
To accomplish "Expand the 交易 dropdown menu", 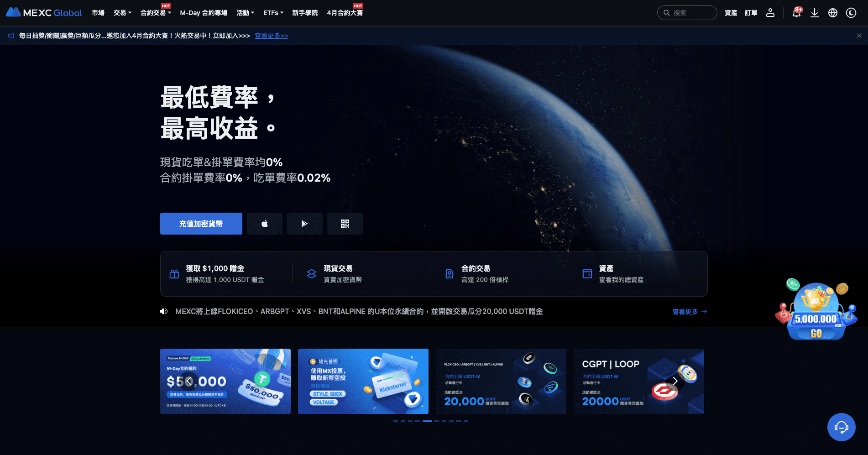I will point(122,13).
